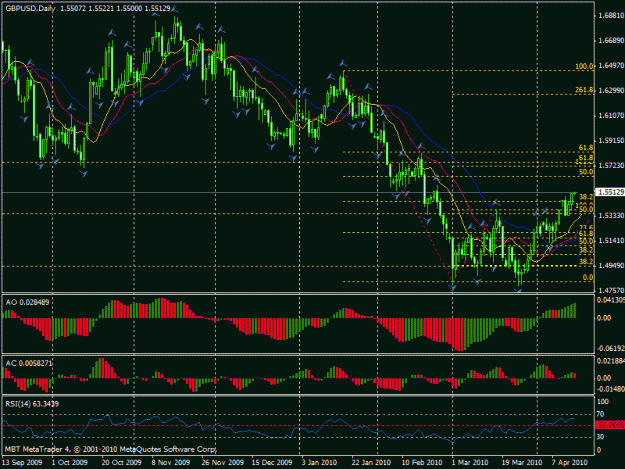
Task: Click the RSI scale value 100
Action: point(603,401)
